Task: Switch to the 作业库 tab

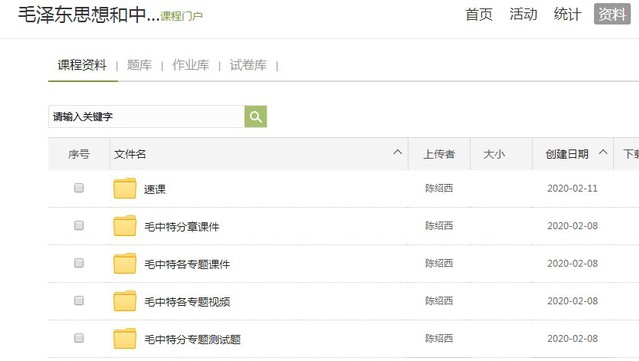Action: (x=190, y=65)
